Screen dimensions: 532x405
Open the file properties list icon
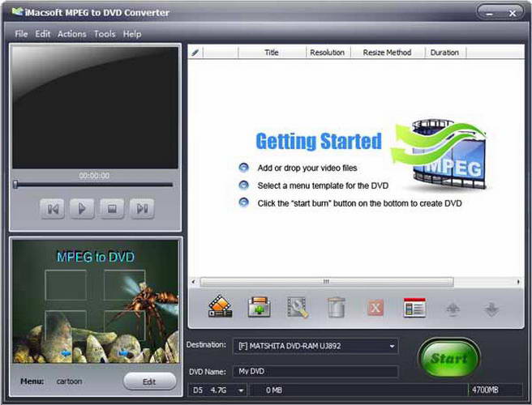tap(414, 308)
